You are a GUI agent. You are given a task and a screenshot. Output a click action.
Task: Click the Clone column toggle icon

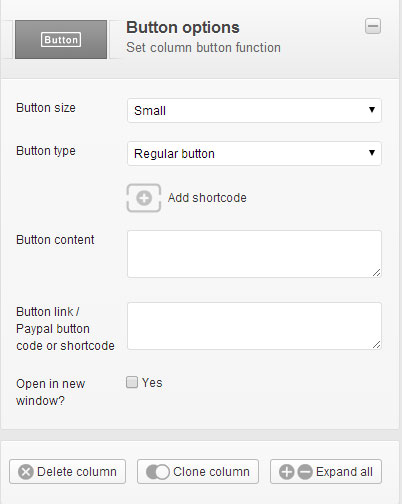pyautogui.click(x=158, y=472)
